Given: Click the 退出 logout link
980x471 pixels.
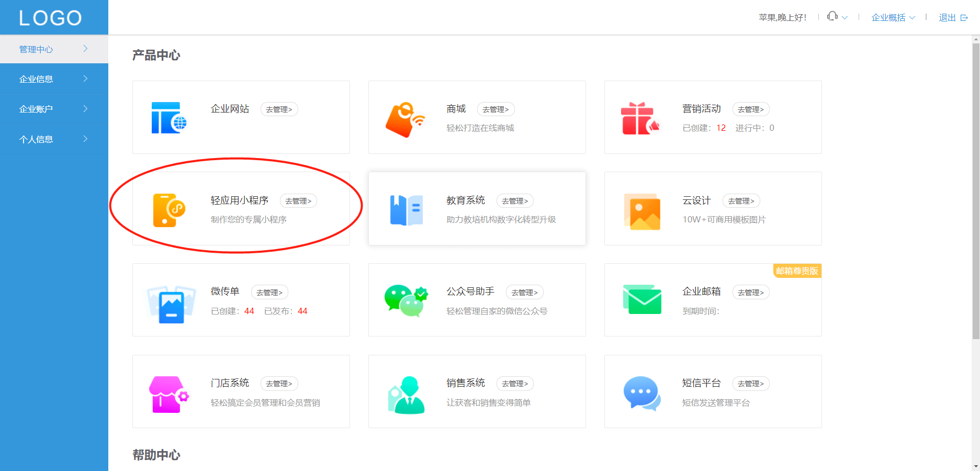Looking at the screenshot, I should click(x=953, y=18).
